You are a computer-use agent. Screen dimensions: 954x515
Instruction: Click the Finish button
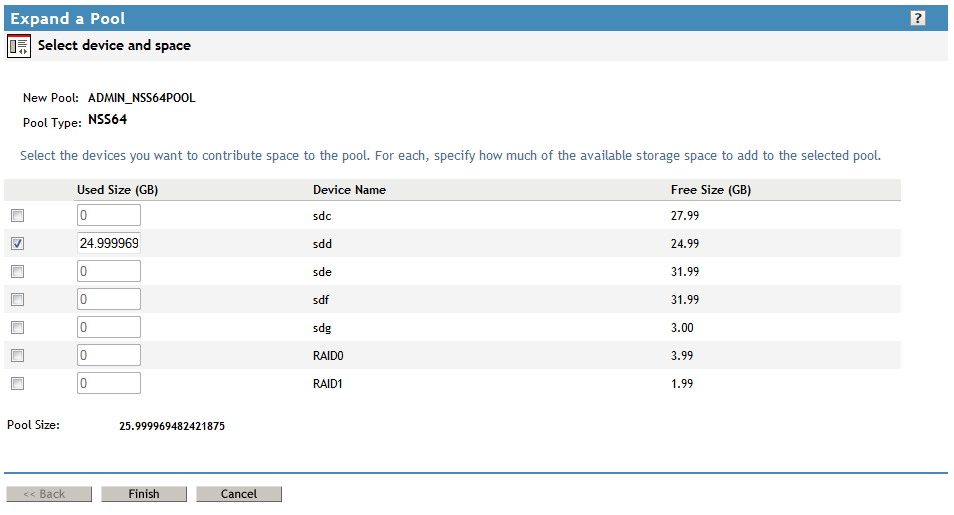(x=144, y=494)
